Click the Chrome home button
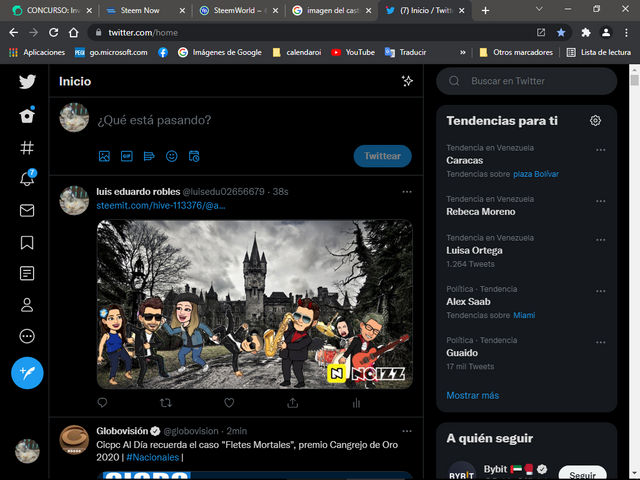 pos(73,33)
